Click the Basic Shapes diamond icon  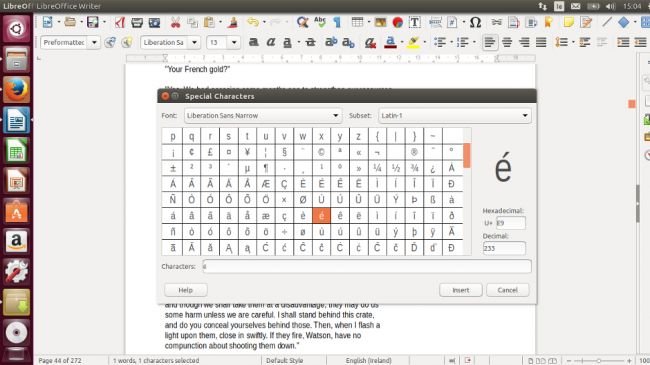(623, 22)
